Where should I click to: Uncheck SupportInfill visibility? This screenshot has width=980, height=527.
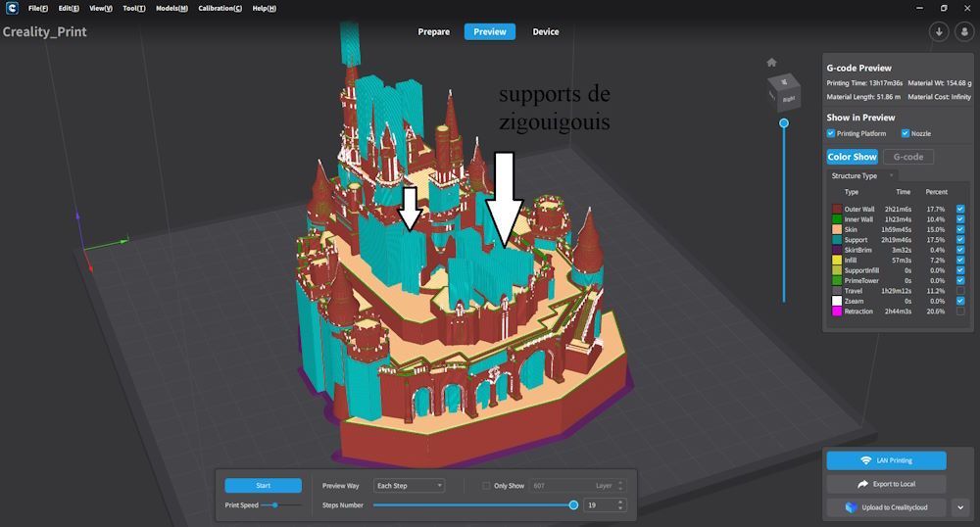pos(960,270)
